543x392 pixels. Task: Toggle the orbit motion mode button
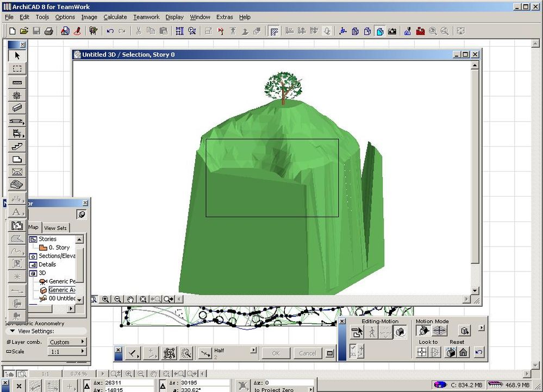[x=423, y=331]
